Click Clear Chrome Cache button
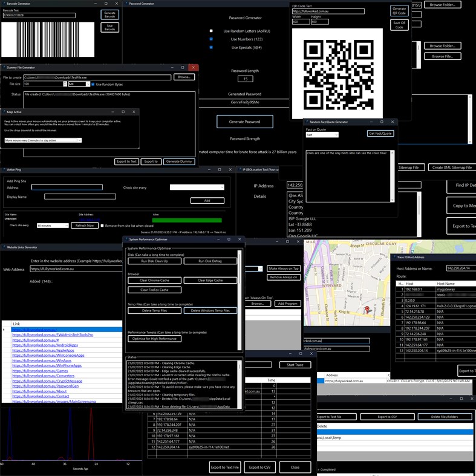This screenshot has width=476, height=476. pyautogui.click(x=154, y=281)
